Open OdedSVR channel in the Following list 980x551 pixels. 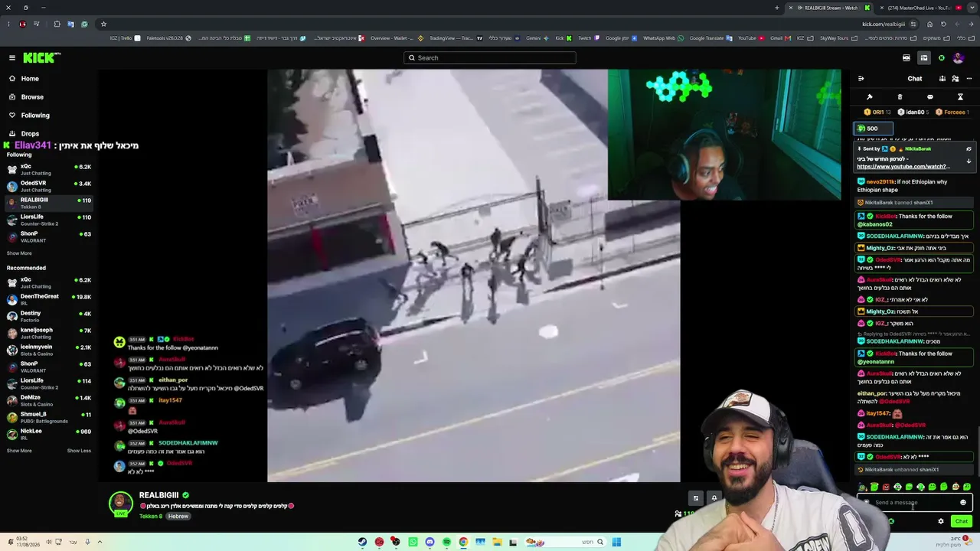49,186
